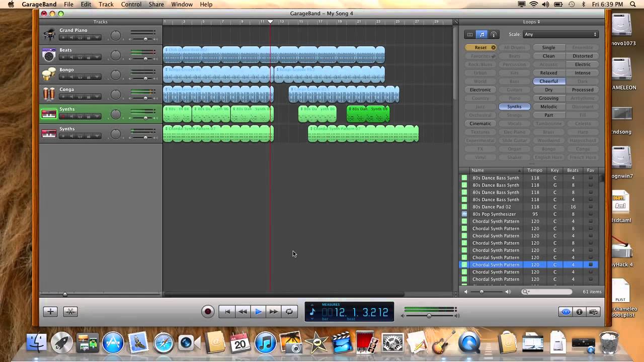Open the Scale dropdown set to Any

click(x=560, y=34)
